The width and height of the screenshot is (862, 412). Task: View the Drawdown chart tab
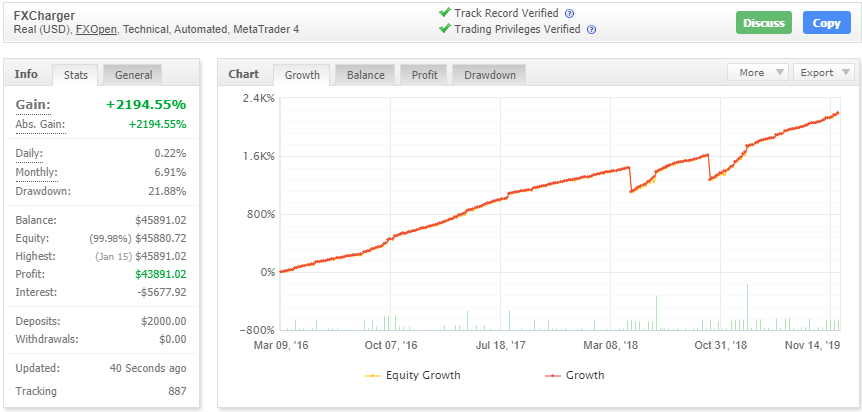[x=490, y=75]
